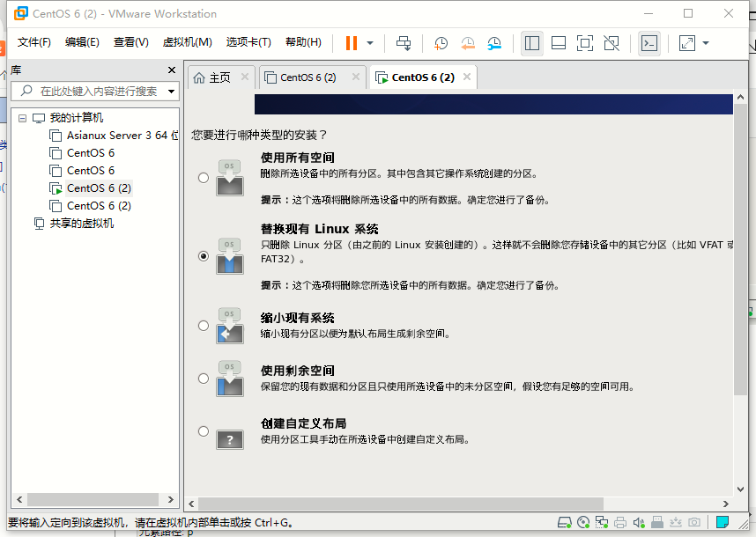756x537 pixels.
Task: Click the VM horizontal scrollbar left arrow
Action: click(191, 504)
